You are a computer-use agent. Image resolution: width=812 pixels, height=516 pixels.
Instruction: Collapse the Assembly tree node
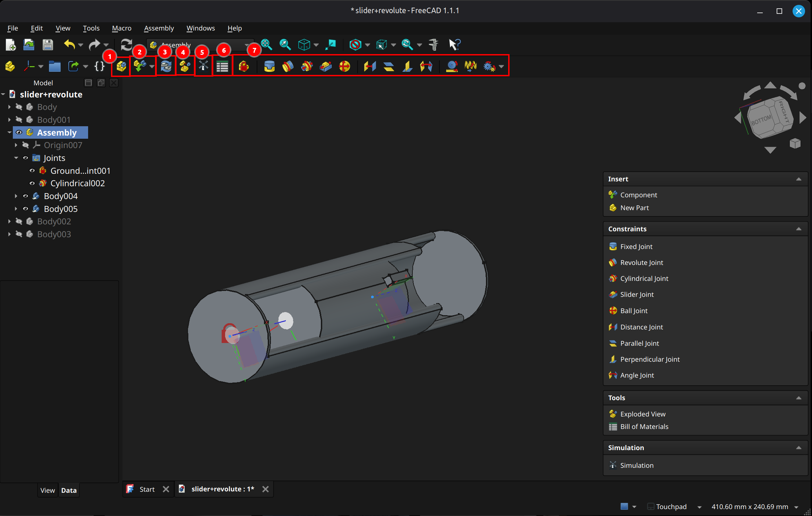(x=9, y=132)
